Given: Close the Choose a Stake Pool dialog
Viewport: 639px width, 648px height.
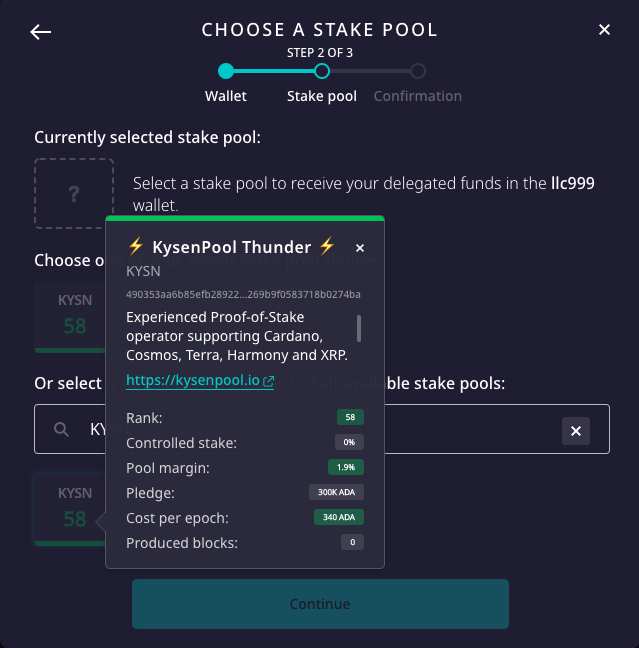Looking at the screenshot, I should click(604, 30).
